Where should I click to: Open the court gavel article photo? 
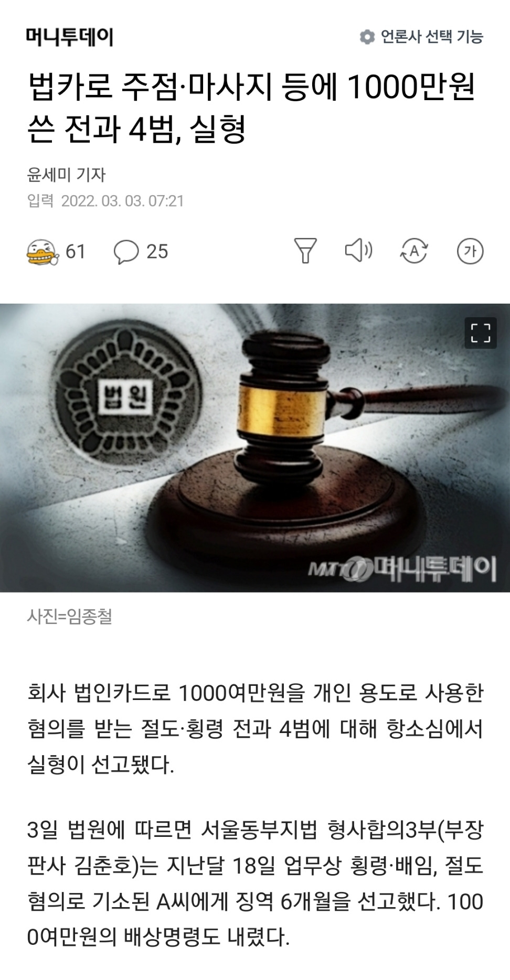pos(255,448)
